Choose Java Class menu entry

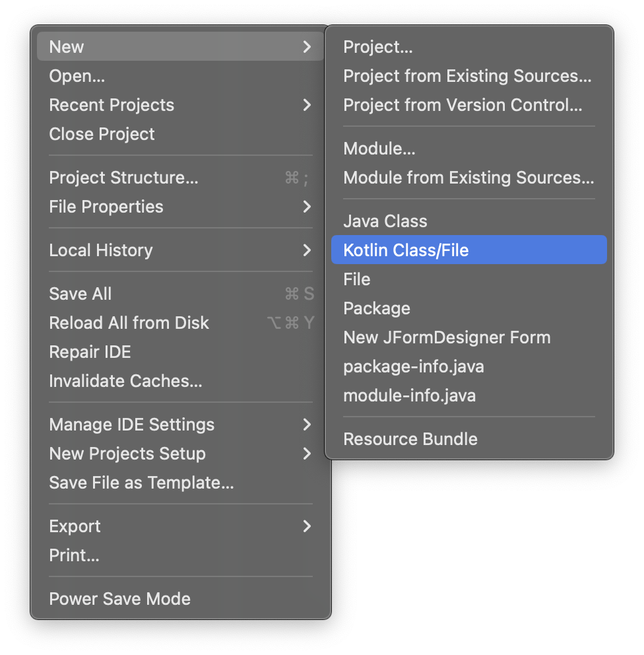pos(385,221)
